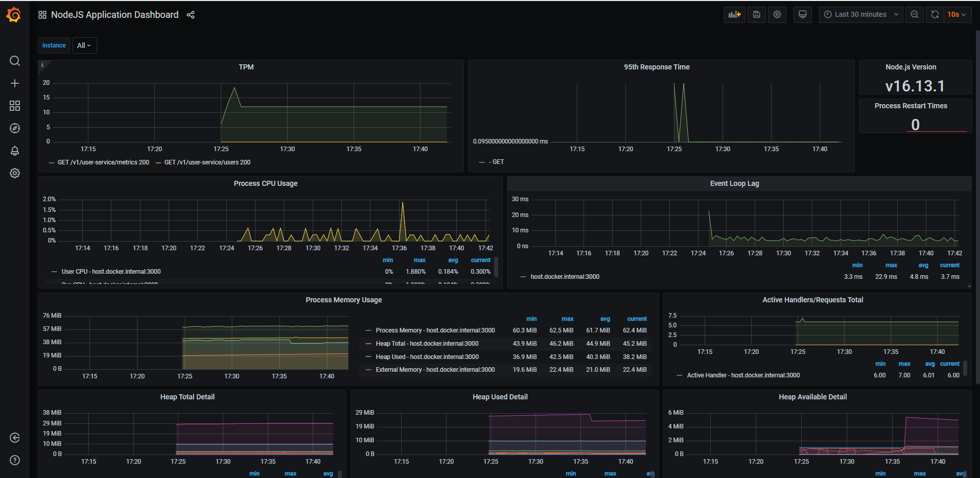This screenshot has height=478, width=980.
Task: Open the instance All variable dropdown
Action: [84, 45]
